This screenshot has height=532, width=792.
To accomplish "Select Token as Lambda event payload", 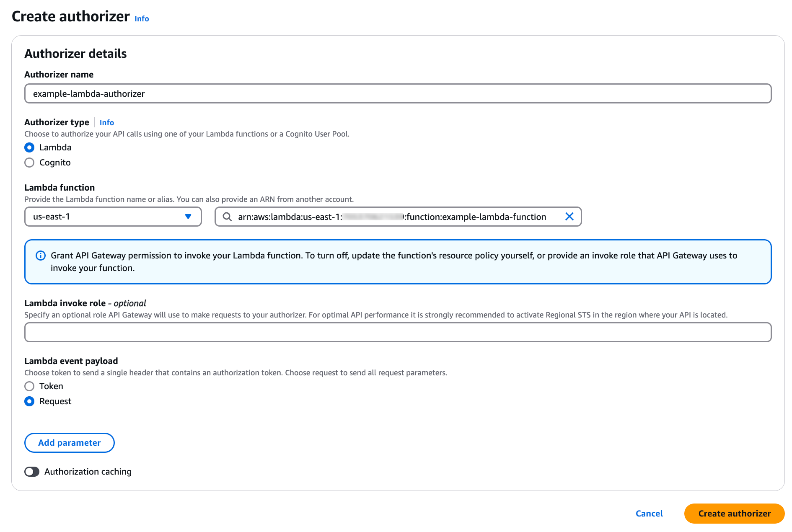I will (x=29, y=386).
